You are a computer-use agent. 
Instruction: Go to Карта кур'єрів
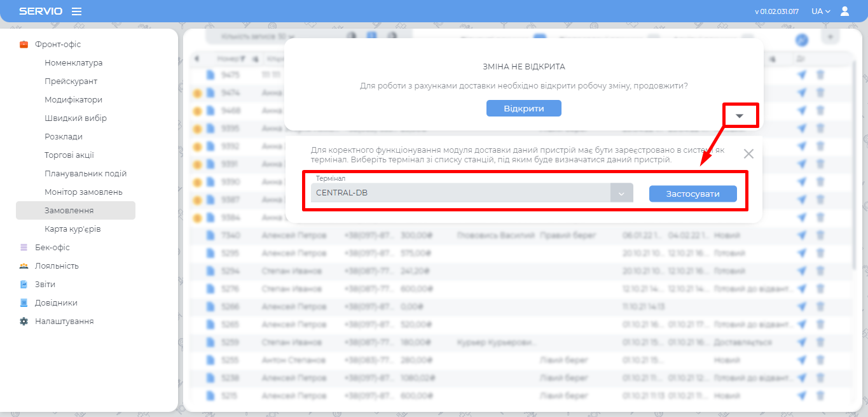72,229
